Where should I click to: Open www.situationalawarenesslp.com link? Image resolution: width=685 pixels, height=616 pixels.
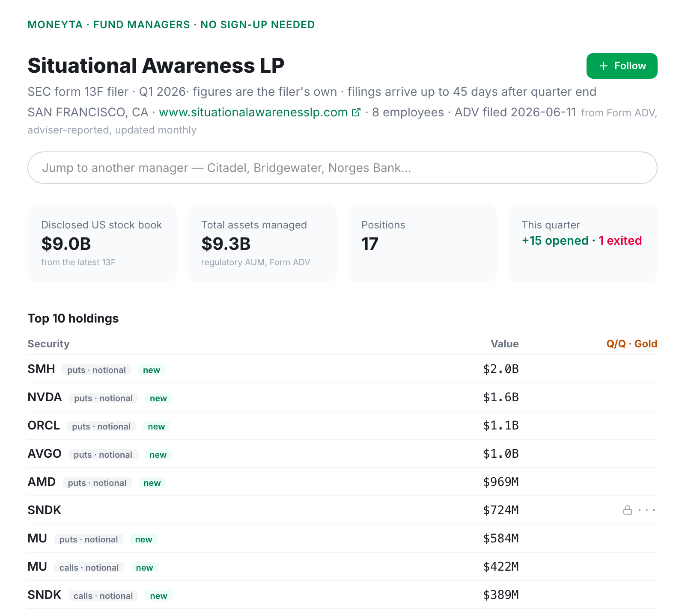(253, 112)
